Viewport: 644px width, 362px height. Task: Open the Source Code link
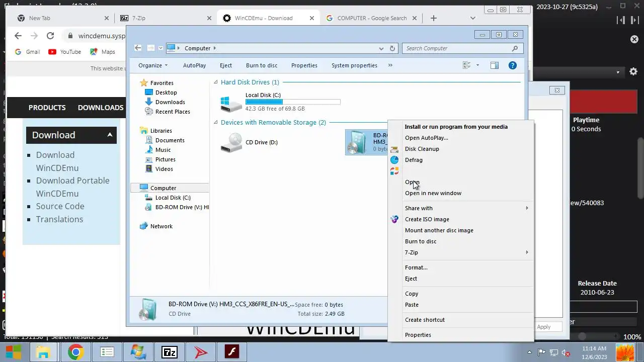point(60,206)
